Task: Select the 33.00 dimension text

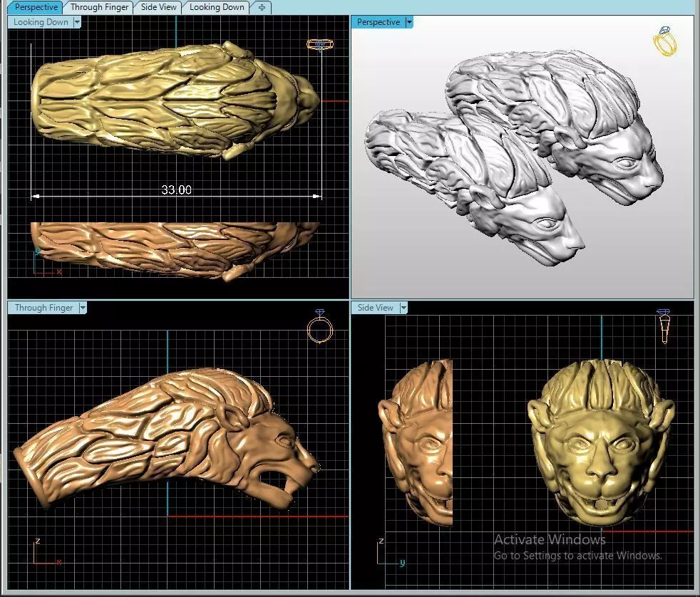Action: 176,190
